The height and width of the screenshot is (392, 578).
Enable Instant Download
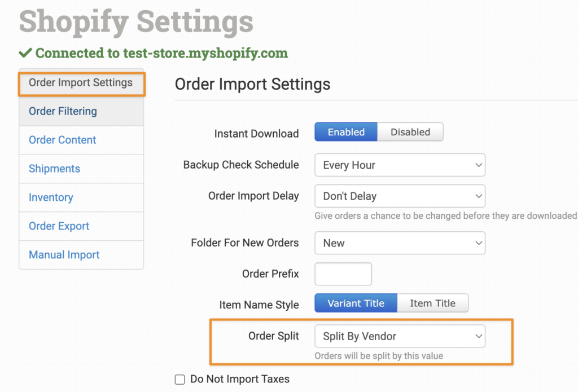click(x=346, y=132)
